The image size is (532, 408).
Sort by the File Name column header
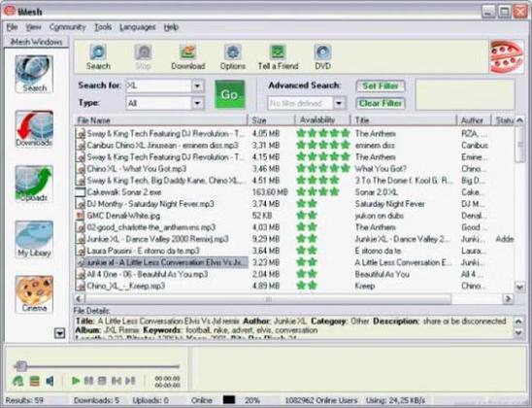click(x=161, y=120)
